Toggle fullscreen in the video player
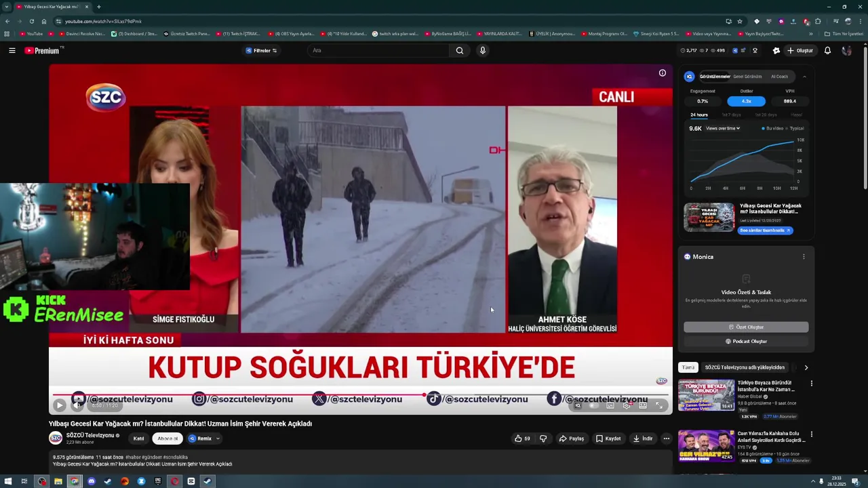The image size is (868, 488). click(x=659, y=405)
